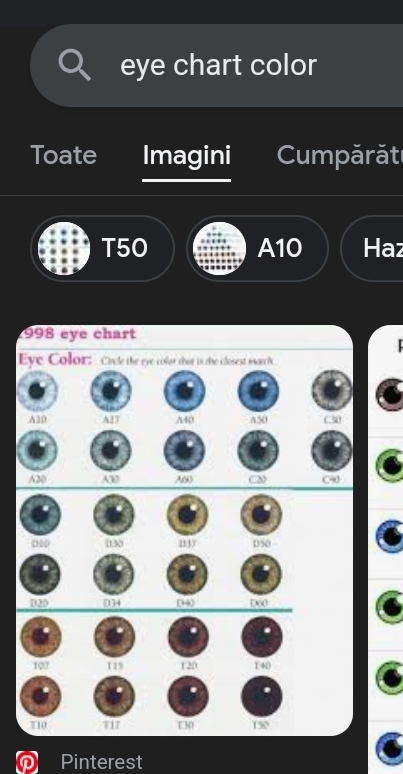Switch to the Toate tab
Viewport: 403px width, 774px height.
click(64, 155)
